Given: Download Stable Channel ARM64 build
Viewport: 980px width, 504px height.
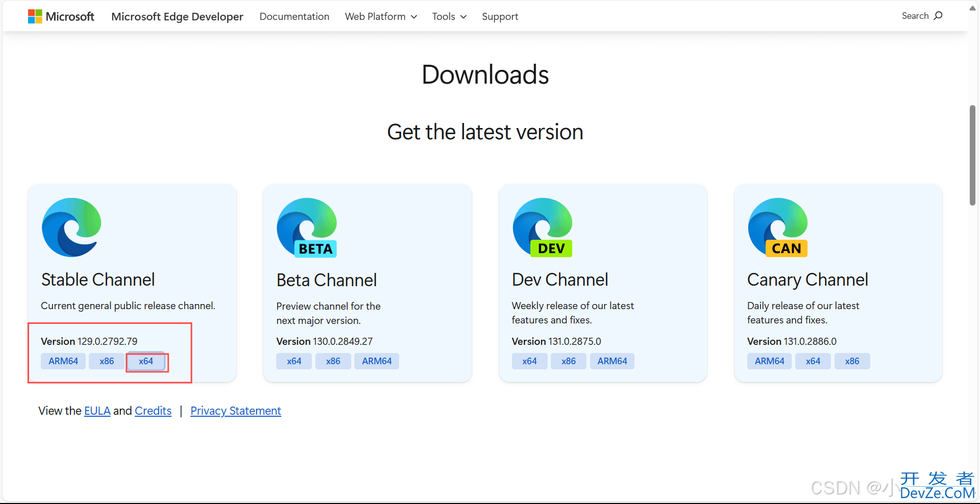Looking at the screenshot, I should pyautogui.click(x=63, y=361).
